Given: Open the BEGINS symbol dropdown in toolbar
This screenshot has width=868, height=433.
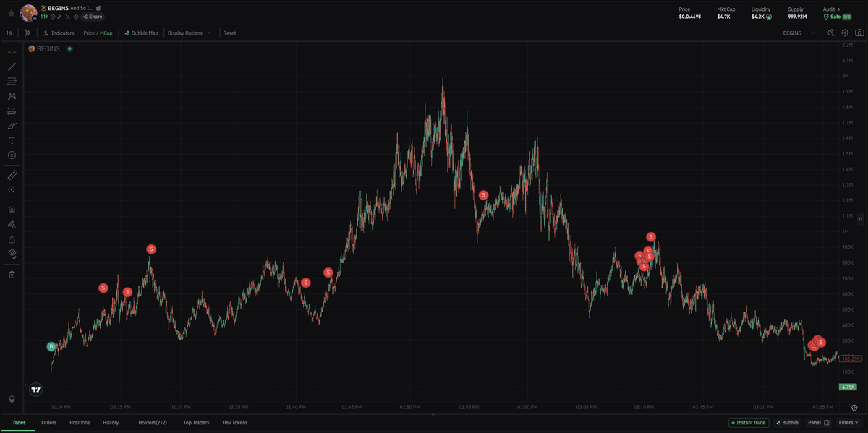Looking at the screenshot, I should (799, 33).
